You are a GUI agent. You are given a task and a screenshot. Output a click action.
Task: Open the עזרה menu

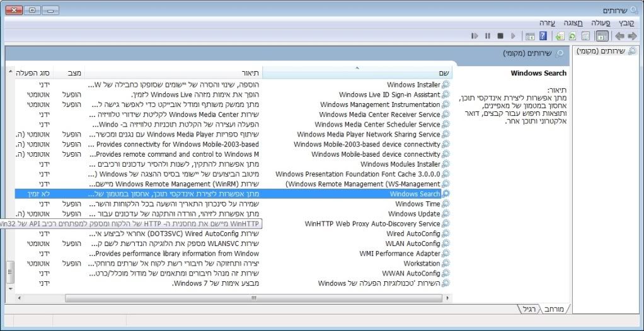[x=548, y=23]
